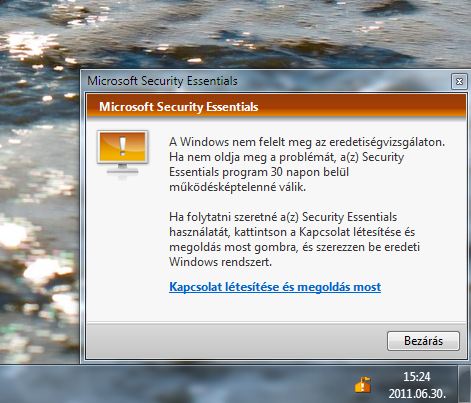471x403 pixels.
Task: Click the text line működésképtelenné válik
Action: point(237,187)
